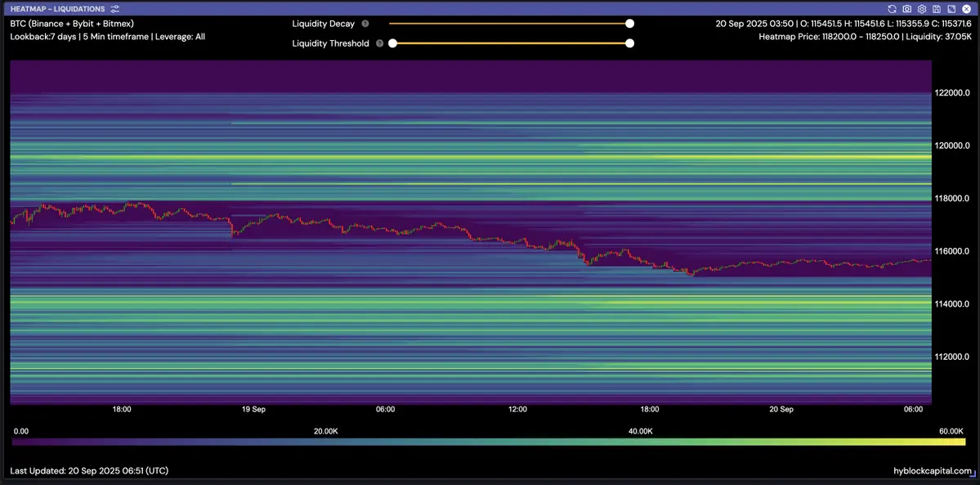The width and height of the screenshot is (980, 485).
Task: Close the Heatmap - Liquidations panel
Action: click(966, 9)
